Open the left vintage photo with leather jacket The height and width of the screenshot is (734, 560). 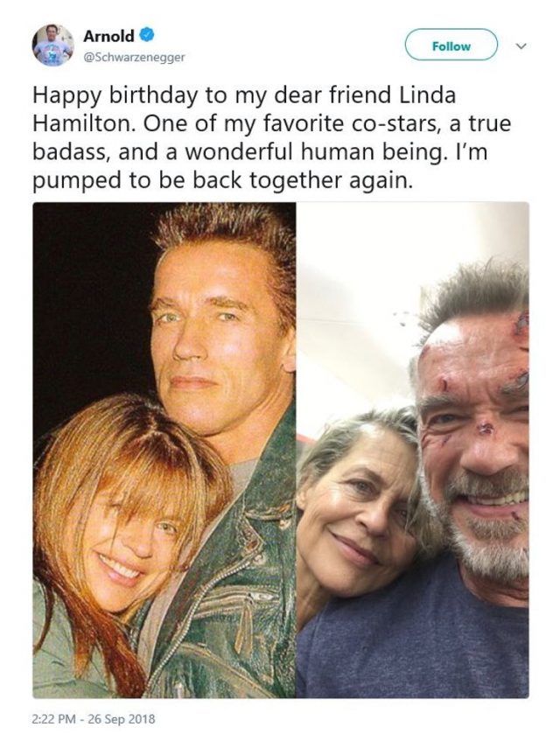point(164,450)
